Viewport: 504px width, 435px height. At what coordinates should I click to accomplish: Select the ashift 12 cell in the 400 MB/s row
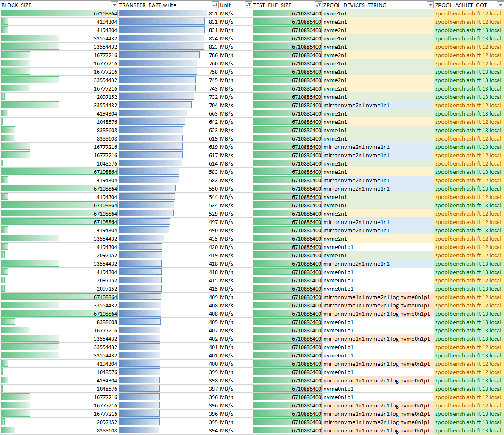click(x=469, y=364)
